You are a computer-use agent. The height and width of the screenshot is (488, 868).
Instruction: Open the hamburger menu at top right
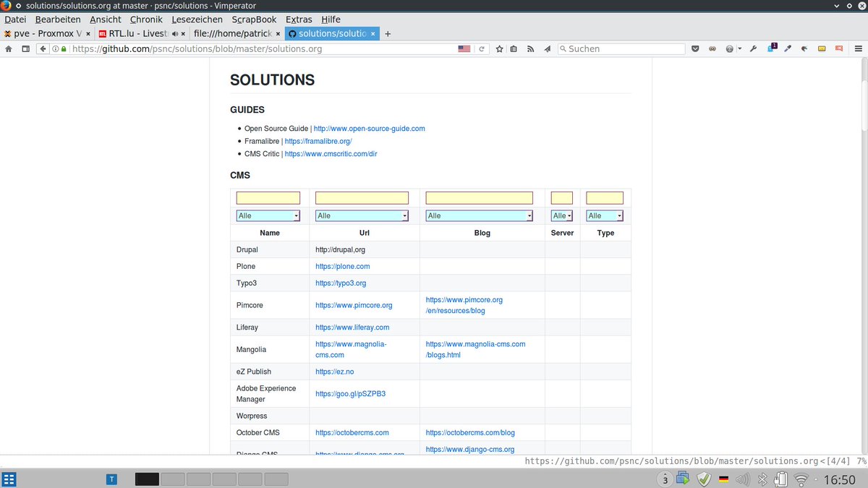coord(858,48)
